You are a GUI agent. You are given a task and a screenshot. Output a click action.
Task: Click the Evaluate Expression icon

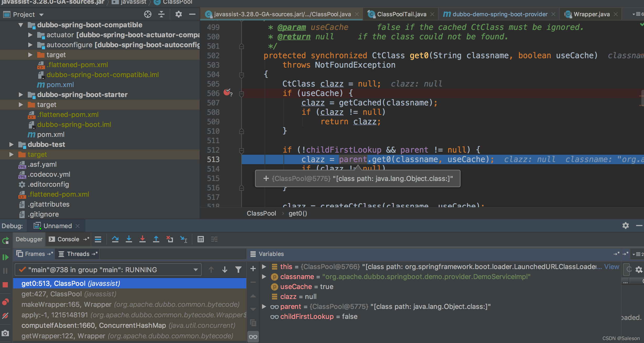click(201, 239)
